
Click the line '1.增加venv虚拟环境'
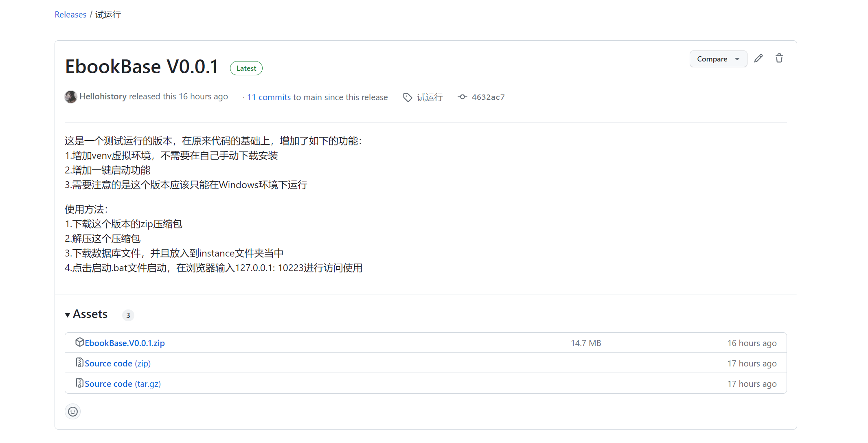[x=171, y=156]
